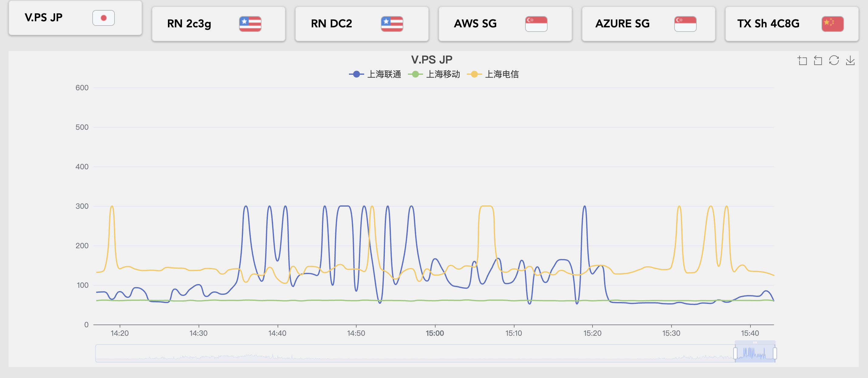Click the selected blue range window
Viewport: 868px width, 378px height.
(x=755, y=353)
